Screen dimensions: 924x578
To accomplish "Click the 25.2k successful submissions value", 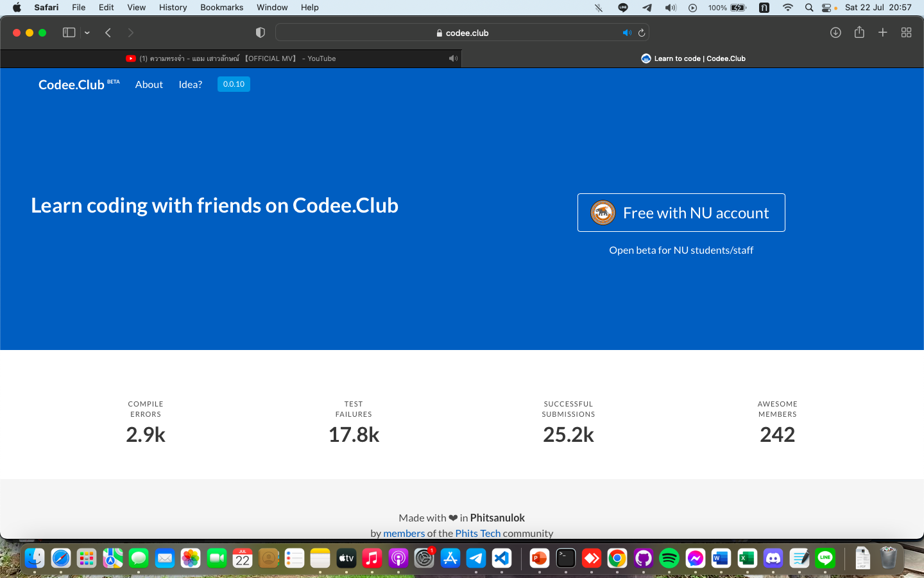I will (x=569, y=435).
